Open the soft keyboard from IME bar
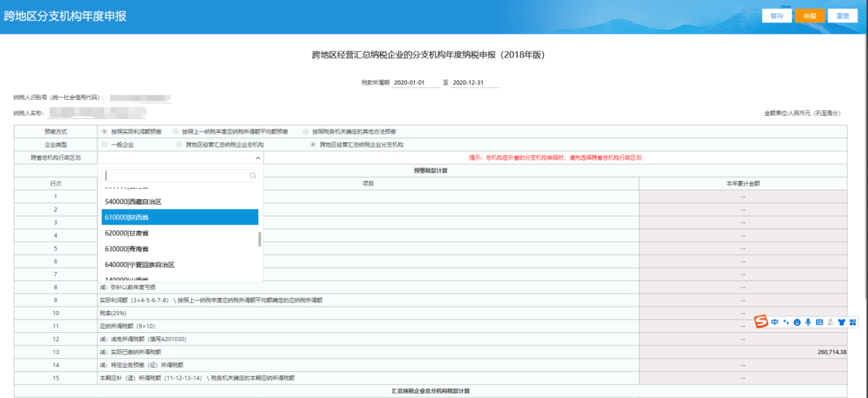Image resolution: width=868 pixels, height=398 pixels. click(x=819, y=322)
